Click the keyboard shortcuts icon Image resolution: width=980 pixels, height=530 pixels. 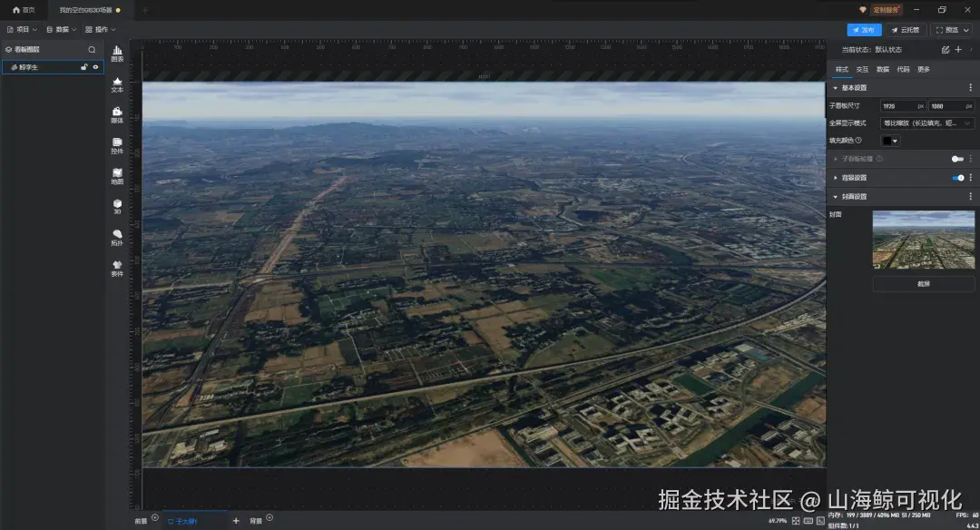click(x=808, y=521)
